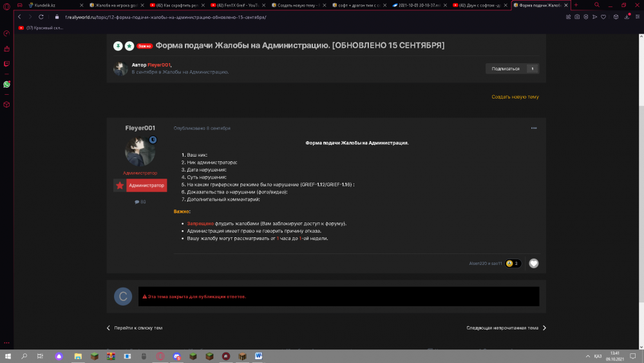Open GX Control speedometer icon in sidebar
Viewport: 644px width, 363px height.
6,34
